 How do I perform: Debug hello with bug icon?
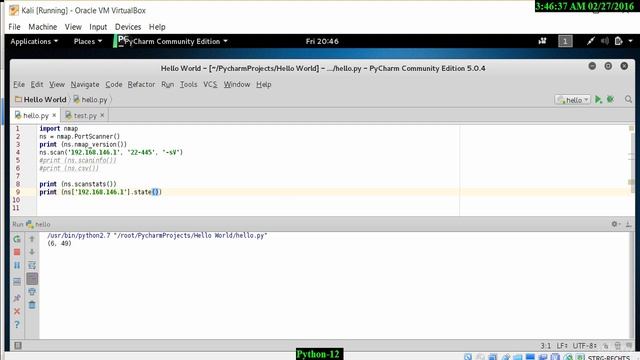611,99
